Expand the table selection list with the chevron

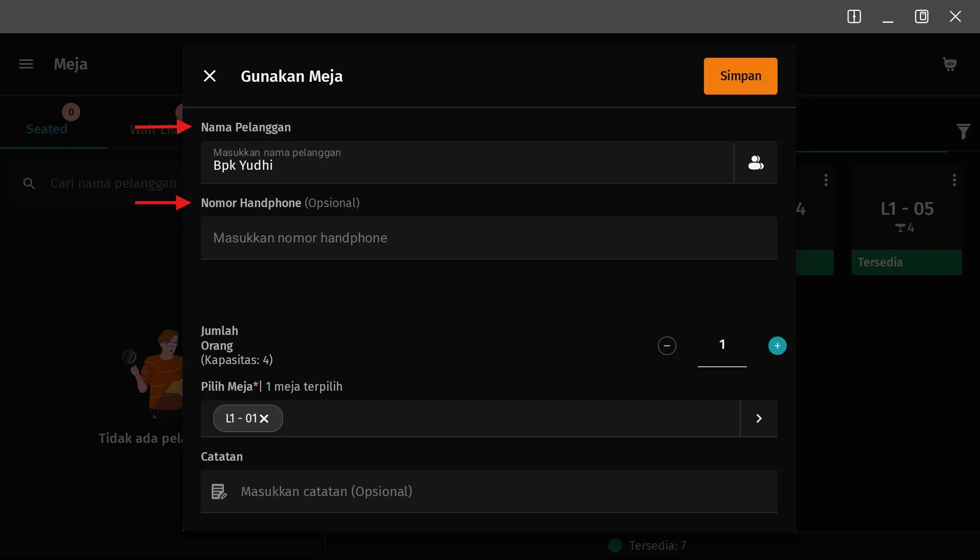pos(758,418)
